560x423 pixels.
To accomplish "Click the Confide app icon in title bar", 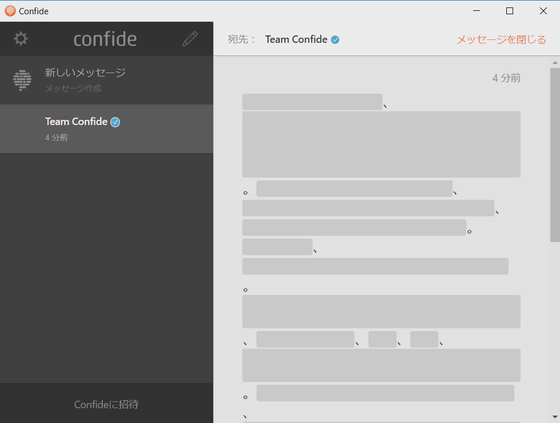I will [x=10, y=11].
